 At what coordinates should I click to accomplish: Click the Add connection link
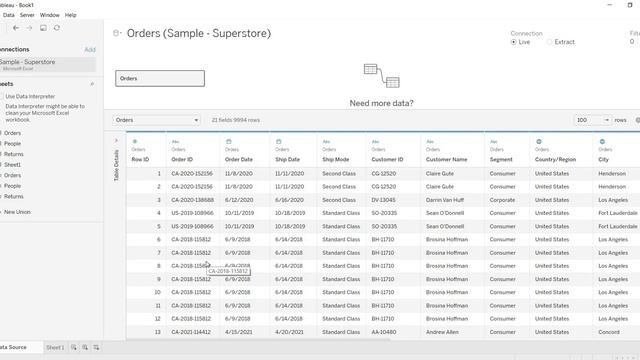tap(90, 49)
